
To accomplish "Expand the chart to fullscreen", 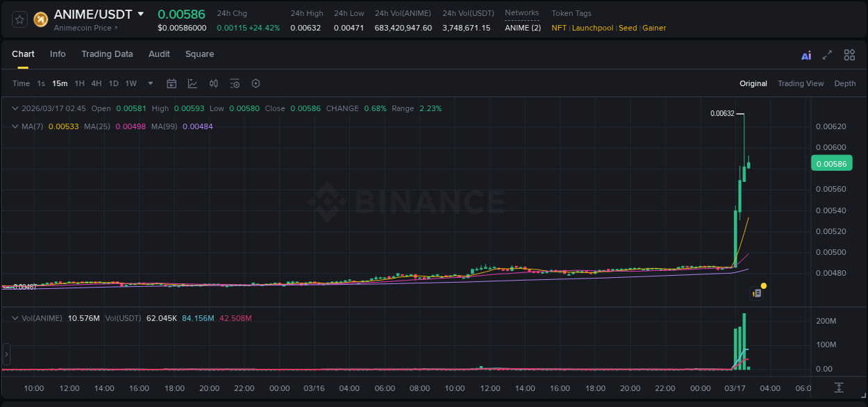I will pos(827,54).
